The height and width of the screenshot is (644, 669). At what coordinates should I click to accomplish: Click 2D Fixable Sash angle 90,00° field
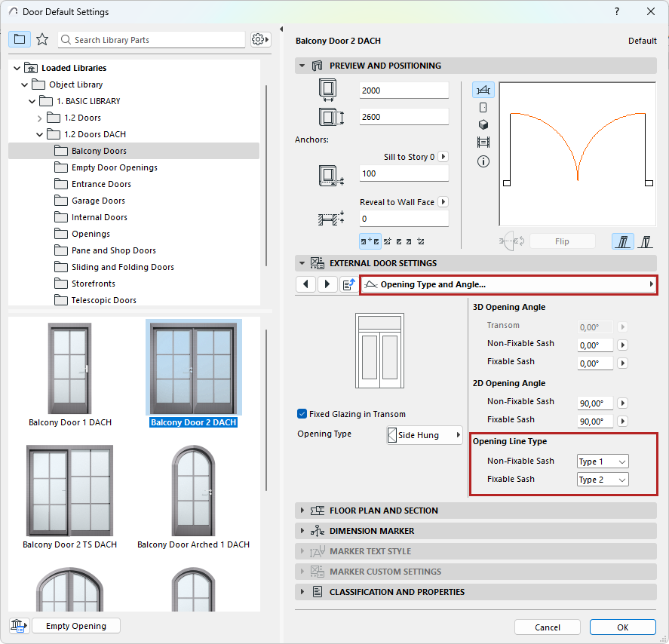point(595,421)
